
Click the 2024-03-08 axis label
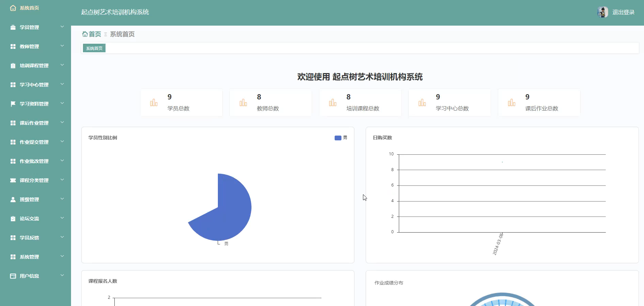498,244
